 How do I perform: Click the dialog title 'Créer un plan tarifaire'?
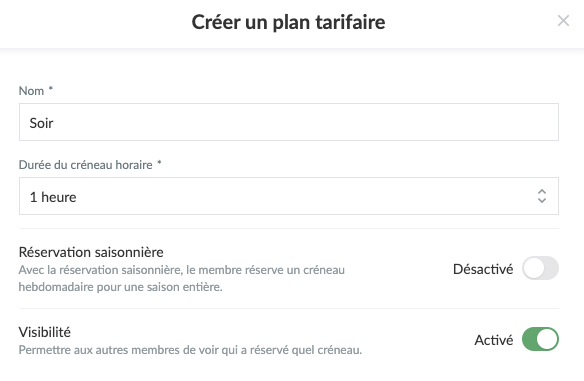(x=288, y=22)
